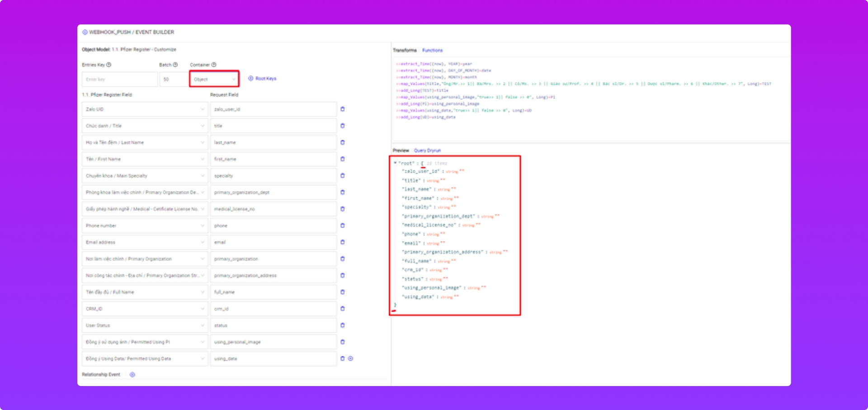
Task: Click the info icon beside Container label
Action: tap(214, 65)
